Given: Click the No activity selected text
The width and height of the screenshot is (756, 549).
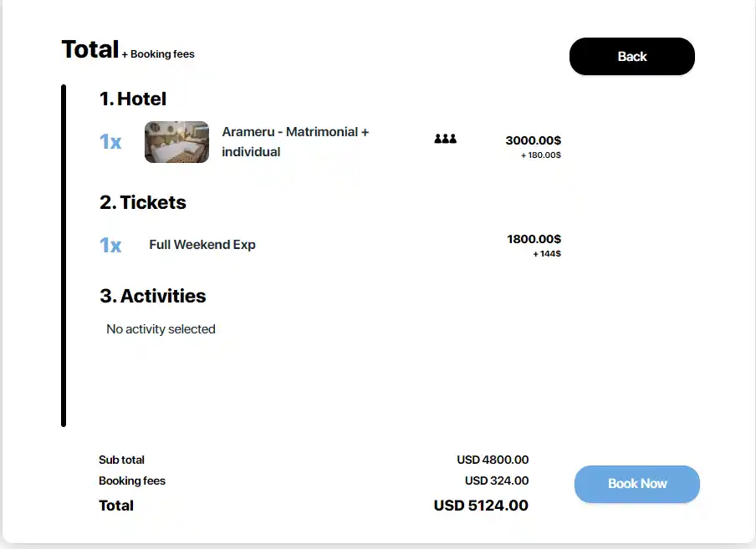Looking at the screenshot, I should (161, 329).
